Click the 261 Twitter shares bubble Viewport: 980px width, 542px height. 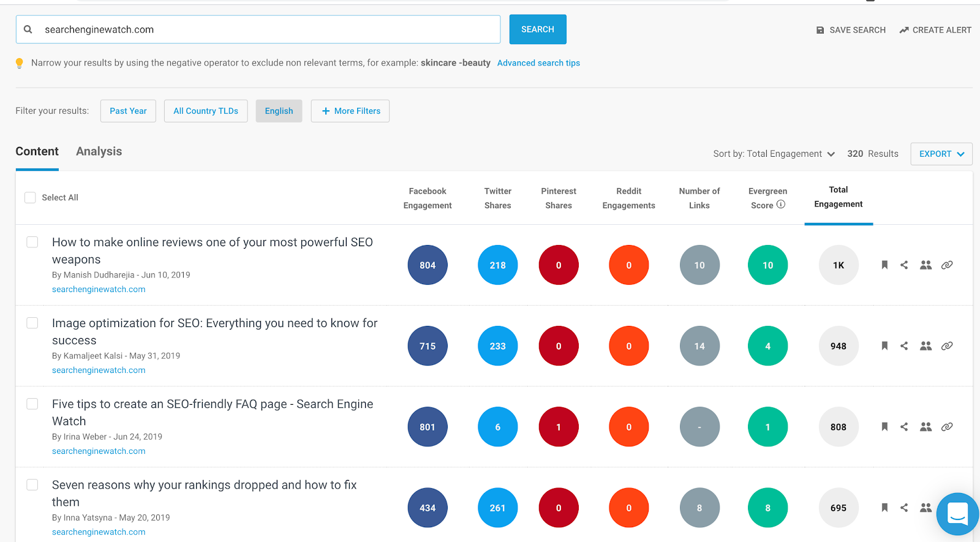pyautogui.click(x=498, y=508)
